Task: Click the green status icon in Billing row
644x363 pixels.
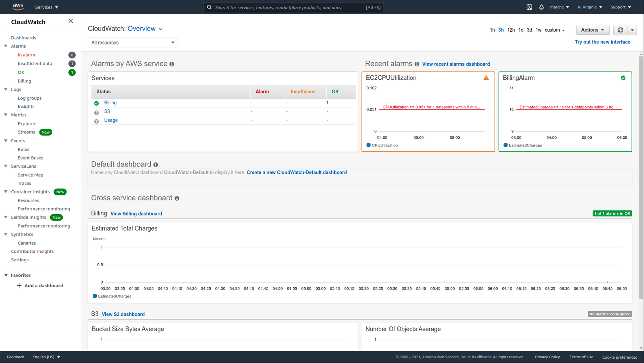Action: pyautogui.click(x=96, y=103)
